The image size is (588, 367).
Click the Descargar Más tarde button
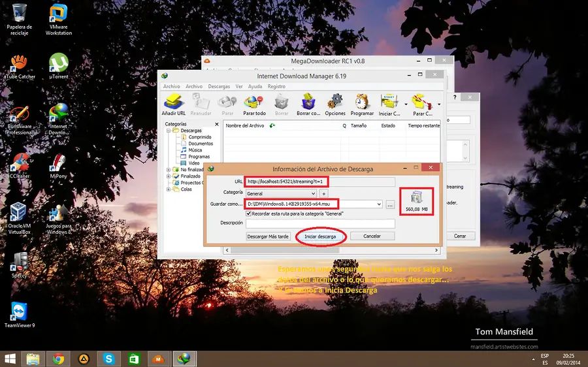click(268, 236)
